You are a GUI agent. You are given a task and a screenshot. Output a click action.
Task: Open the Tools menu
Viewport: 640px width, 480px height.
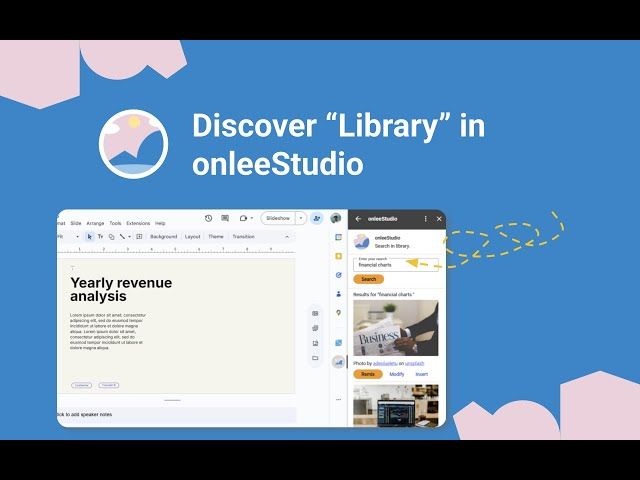116,223
